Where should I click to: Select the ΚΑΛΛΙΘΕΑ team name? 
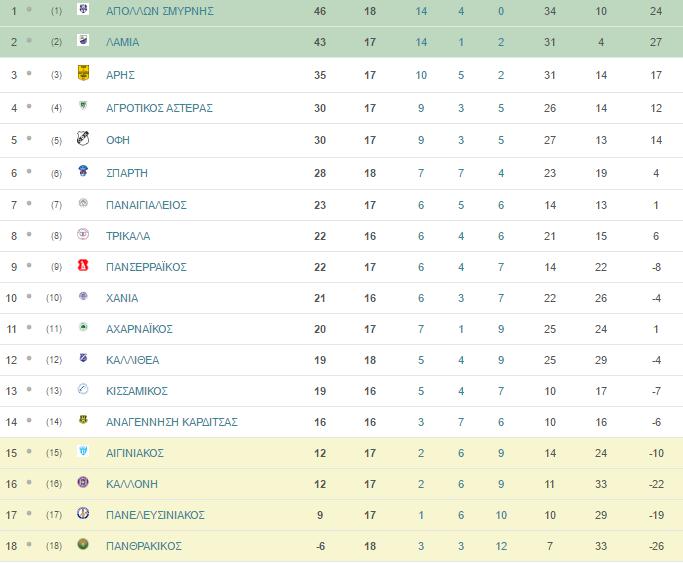[x=133, y=360]
